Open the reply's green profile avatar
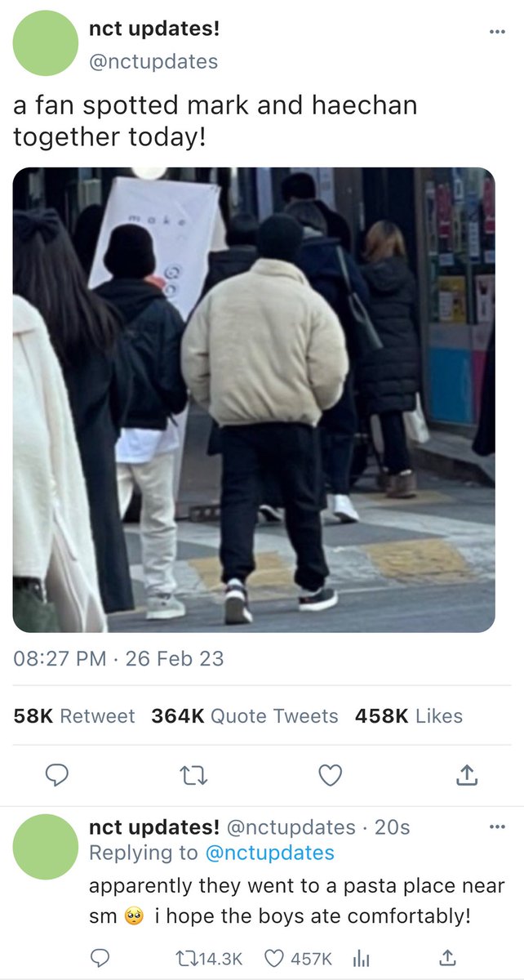 [46, 847]
